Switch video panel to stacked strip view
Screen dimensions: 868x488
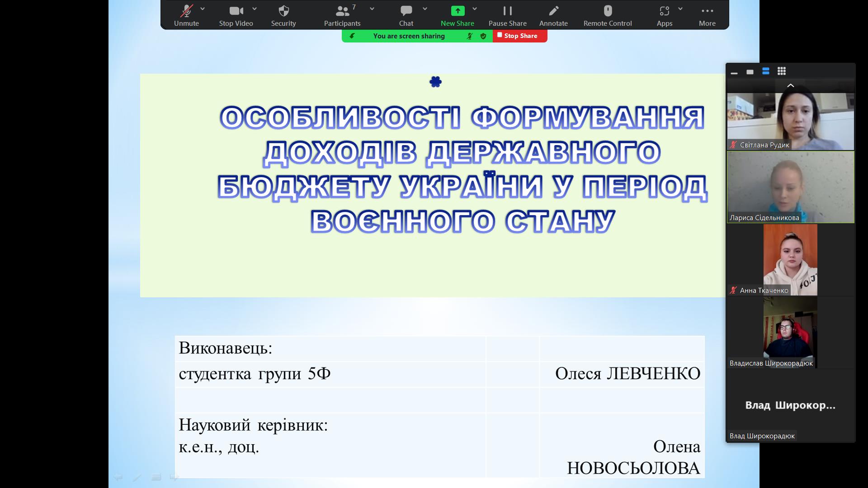click(766, 71)
